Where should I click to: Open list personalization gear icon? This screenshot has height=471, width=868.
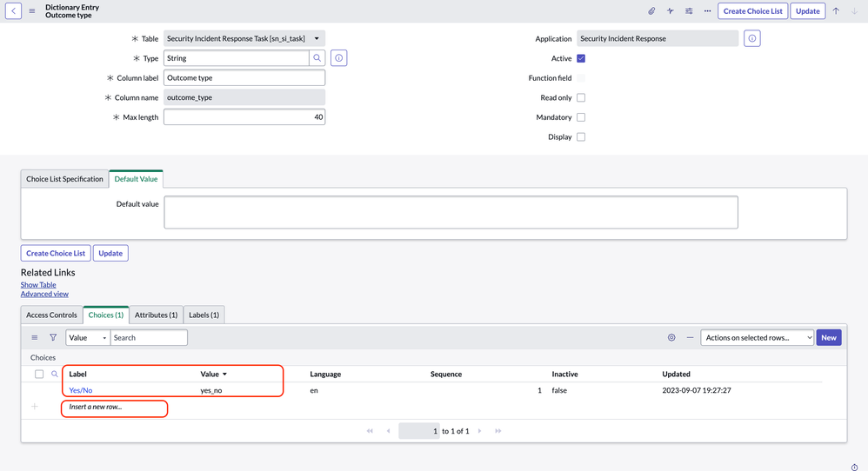click(x=671, y=338)
